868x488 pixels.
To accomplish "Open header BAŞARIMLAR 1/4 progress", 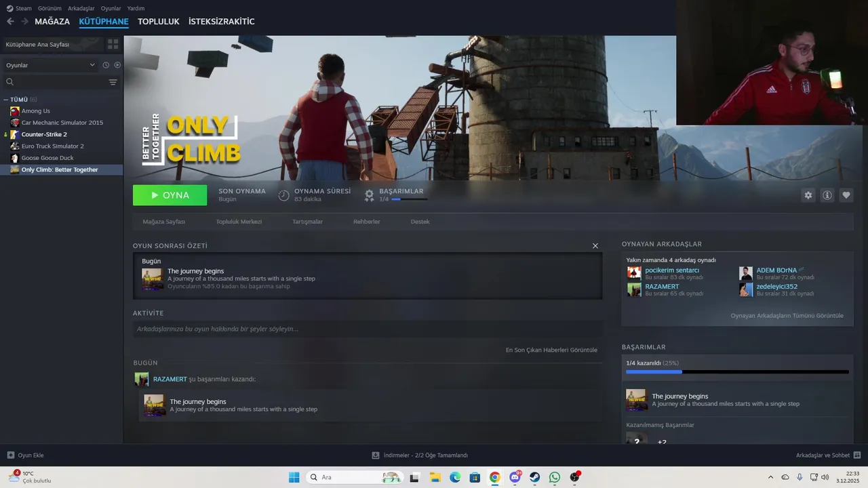I will coord(395,195).
